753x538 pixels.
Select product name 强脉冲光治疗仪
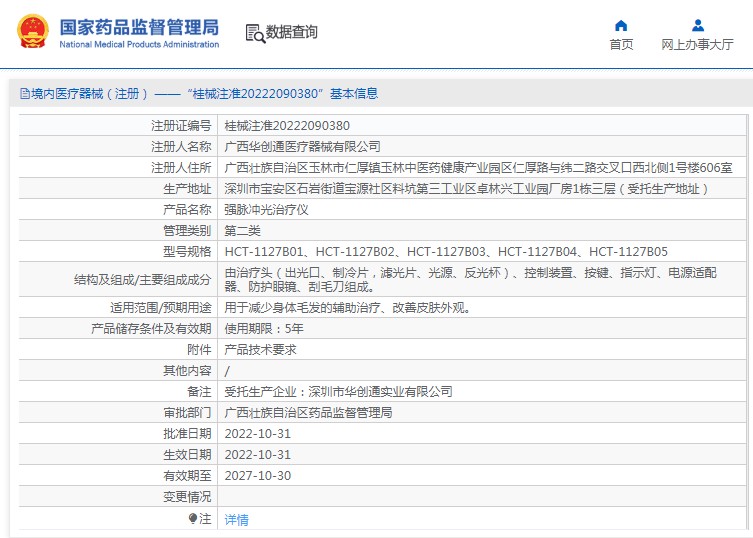click(x=267, y=209)
